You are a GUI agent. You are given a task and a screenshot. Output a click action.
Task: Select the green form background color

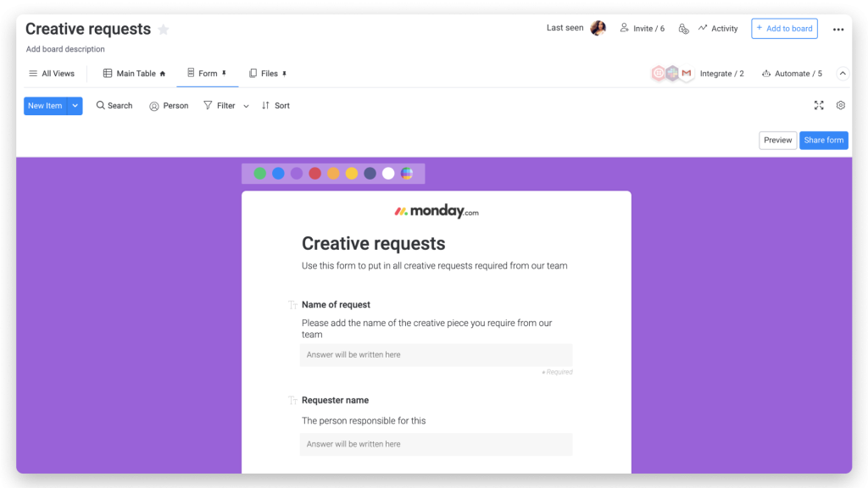point(259,174)
